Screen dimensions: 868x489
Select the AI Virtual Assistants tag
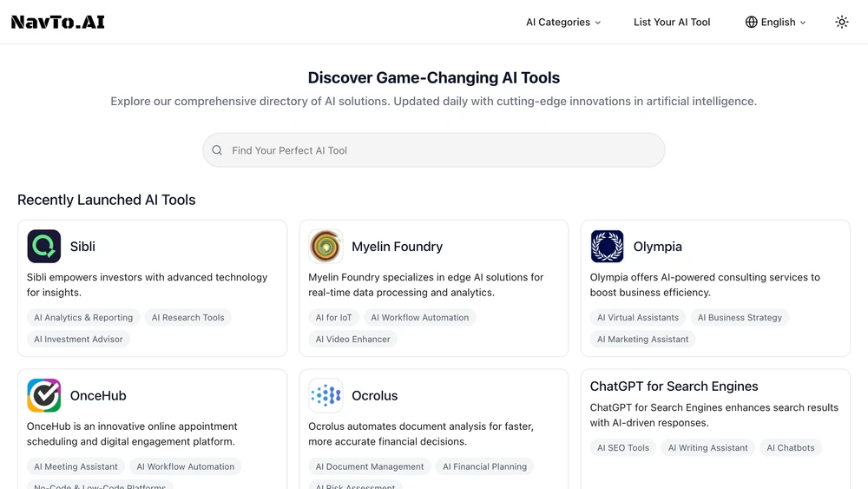[638, 317]
